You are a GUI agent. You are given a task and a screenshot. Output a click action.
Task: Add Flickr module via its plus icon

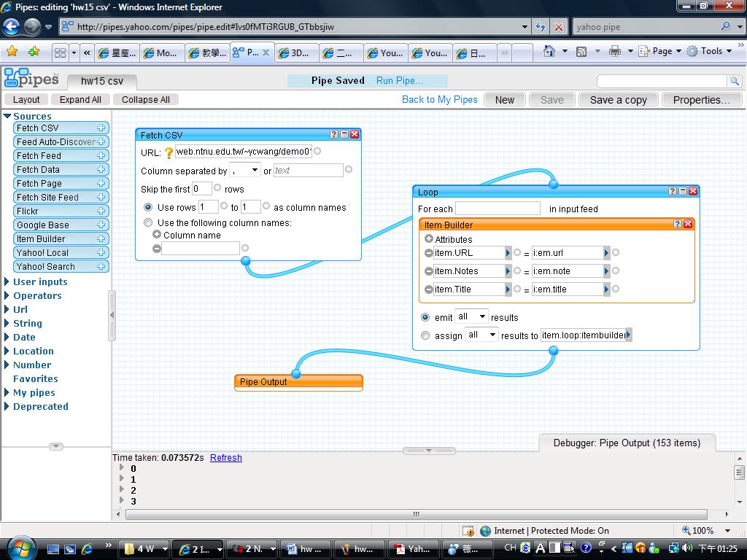(101, 211)
